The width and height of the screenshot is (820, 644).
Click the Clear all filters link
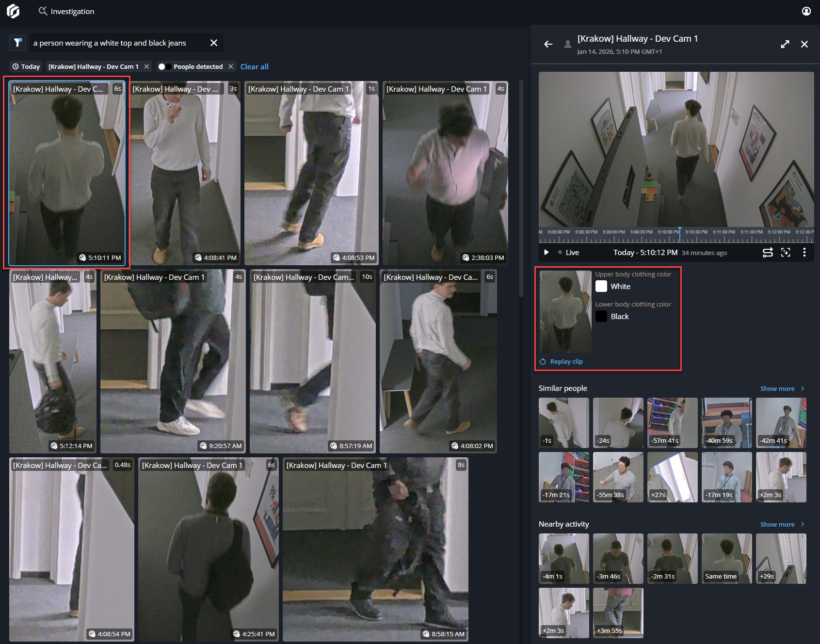254,66
